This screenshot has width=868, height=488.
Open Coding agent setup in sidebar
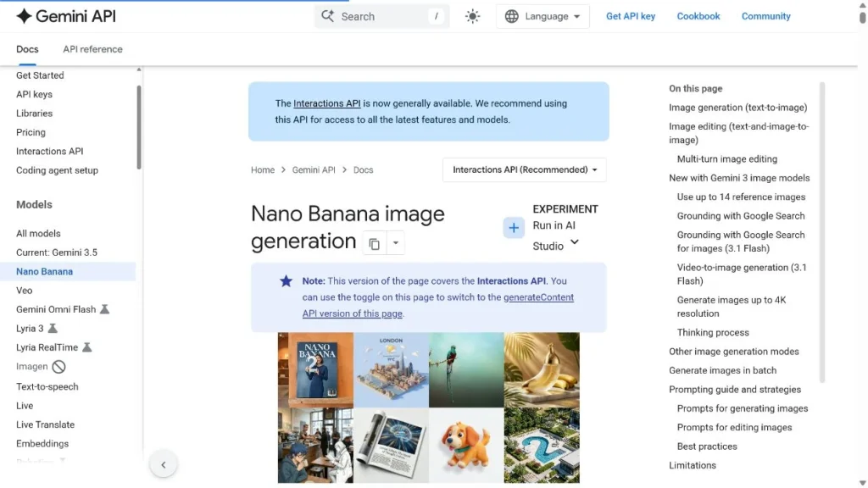pos(57,170)
